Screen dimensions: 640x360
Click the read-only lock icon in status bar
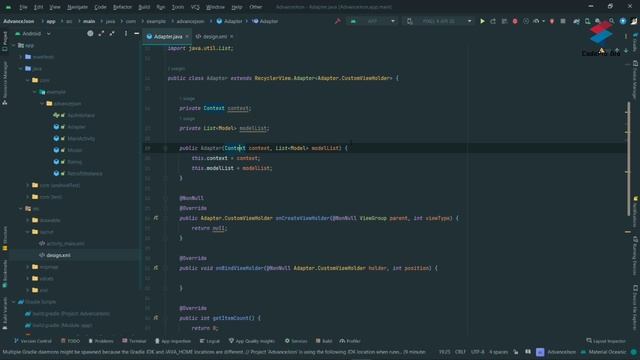pyautogui.click(x=516, y=352)
